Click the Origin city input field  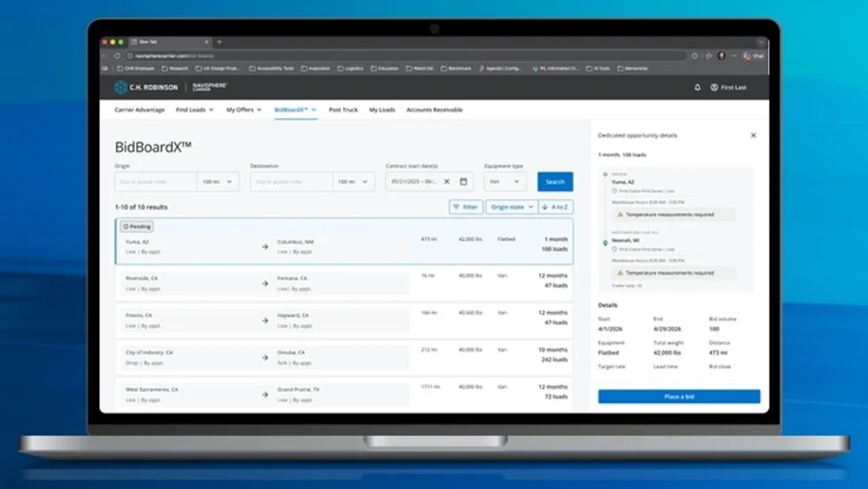pyautogui.click(x=156, y=182)
